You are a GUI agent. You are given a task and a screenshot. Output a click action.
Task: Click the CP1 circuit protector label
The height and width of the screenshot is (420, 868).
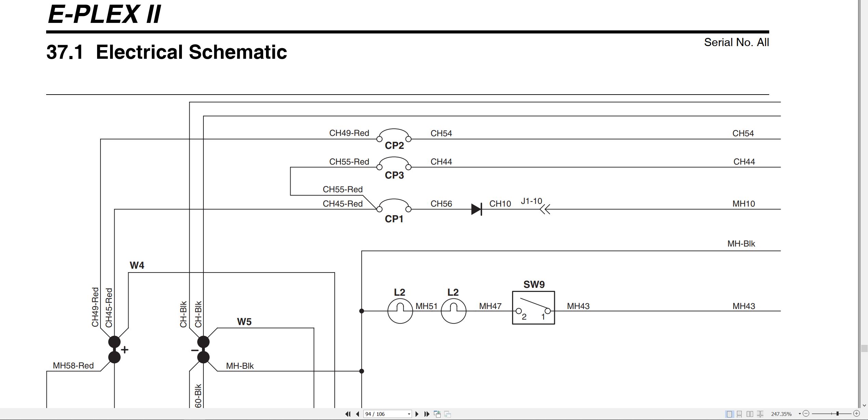(394, 219)
